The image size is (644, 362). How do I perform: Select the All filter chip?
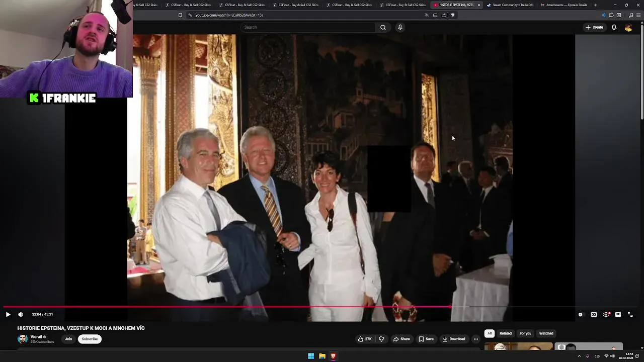489,333
